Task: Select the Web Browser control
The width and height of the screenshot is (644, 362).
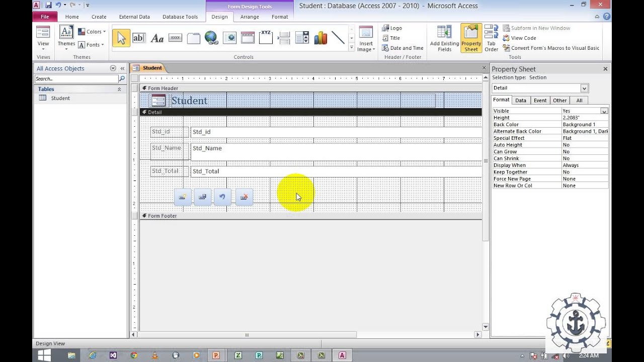Action: pyautogui.click(x=229, y=38)
